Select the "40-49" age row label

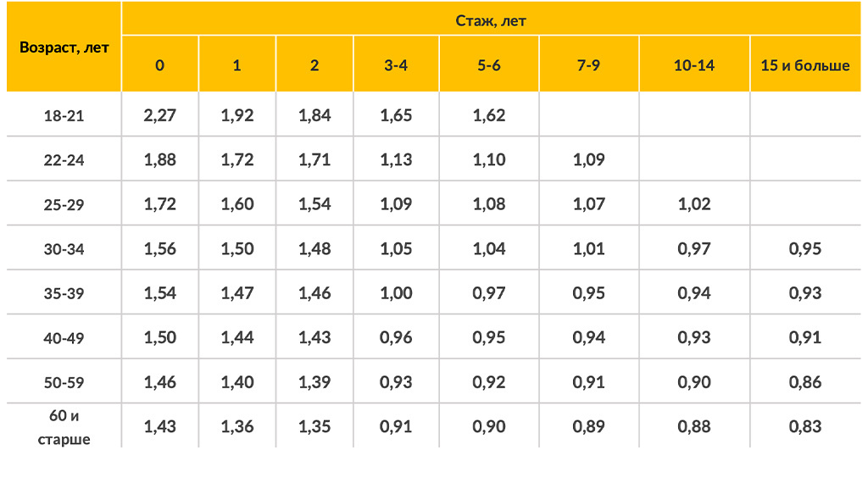pos(64,338)
